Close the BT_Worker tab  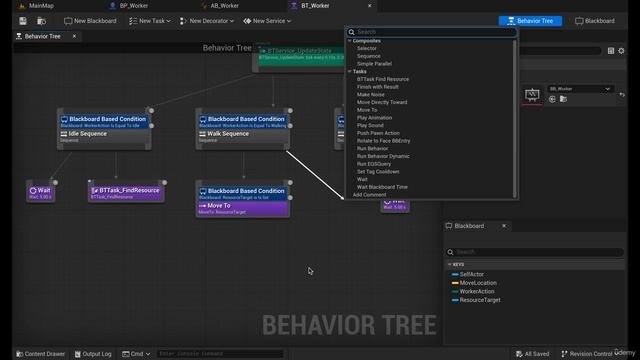369,6
